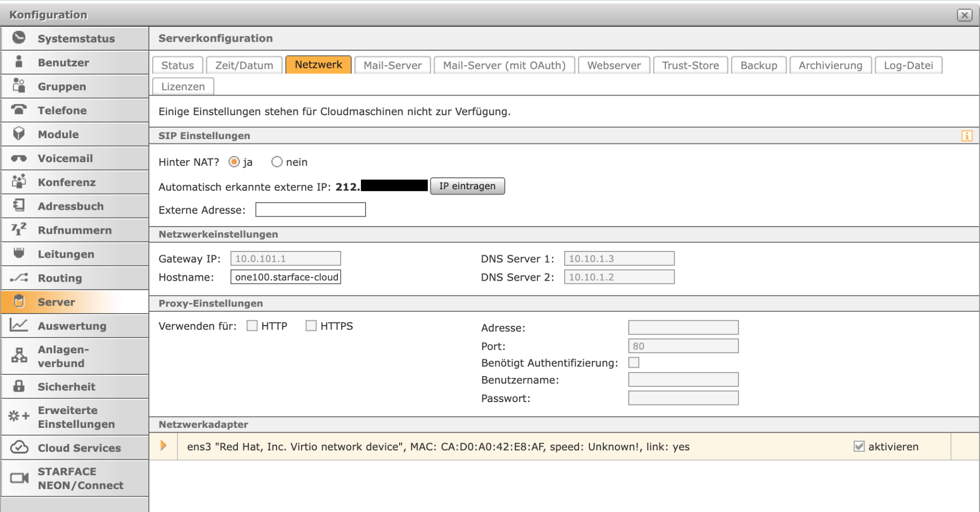The height and width of the screenshot is (512, 980).
Task: Click the Erweiterte Einstellungen gears icon
Action: pyautogui.click(x=19, y=416)
